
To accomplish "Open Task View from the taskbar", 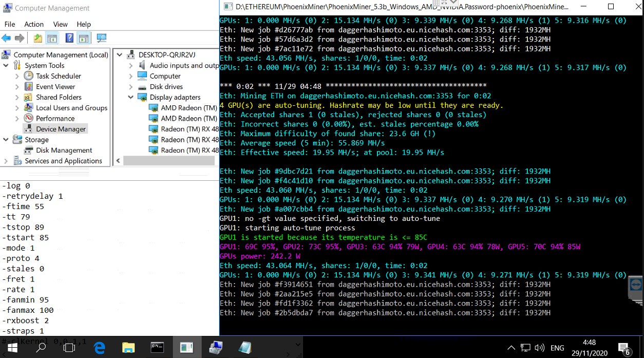I will (x=69, y=347).
